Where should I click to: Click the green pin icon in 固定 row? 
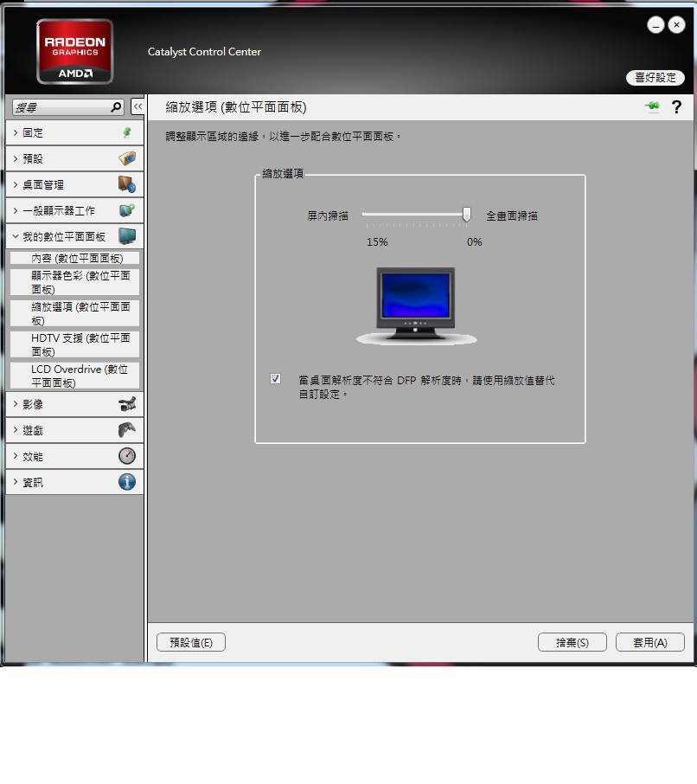pos(127,132)
